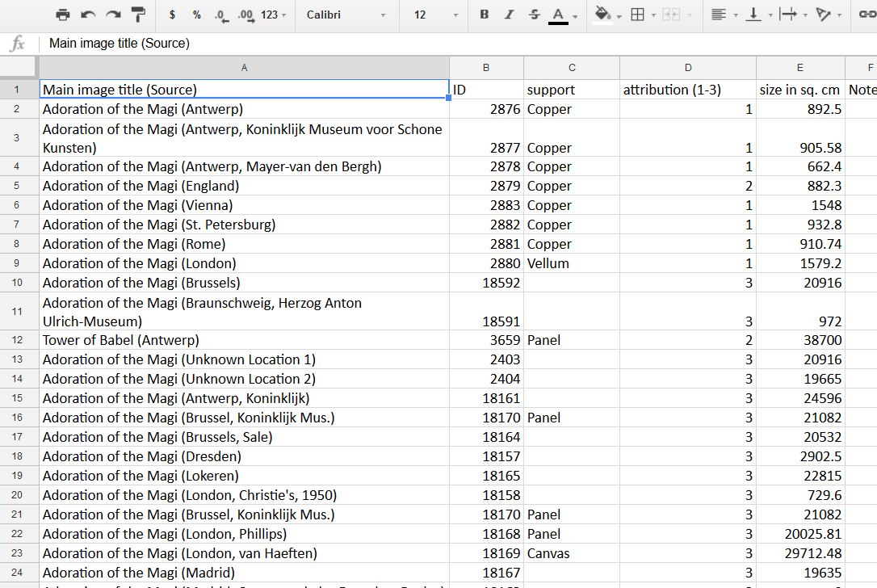877x588 pixels.
Task: Expand the arrow next to text rotation
Action: [x=840, y=15]
